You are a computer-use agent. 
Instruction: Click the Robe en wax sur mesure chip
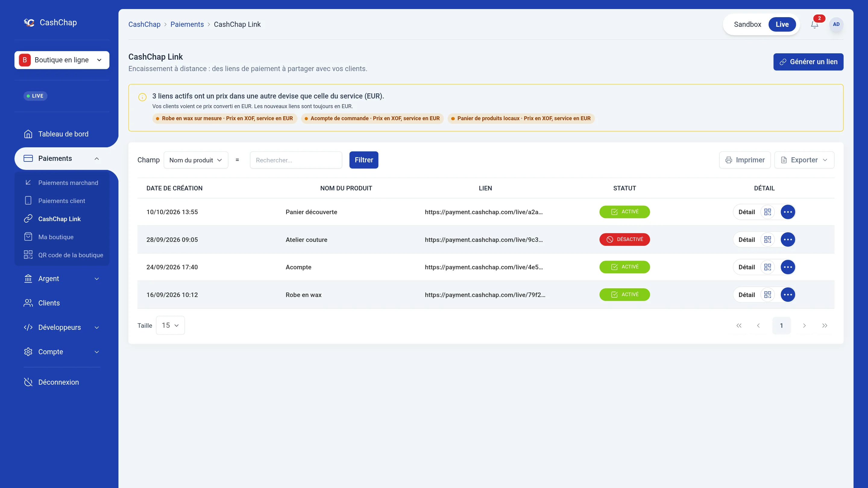click(225, 119)
